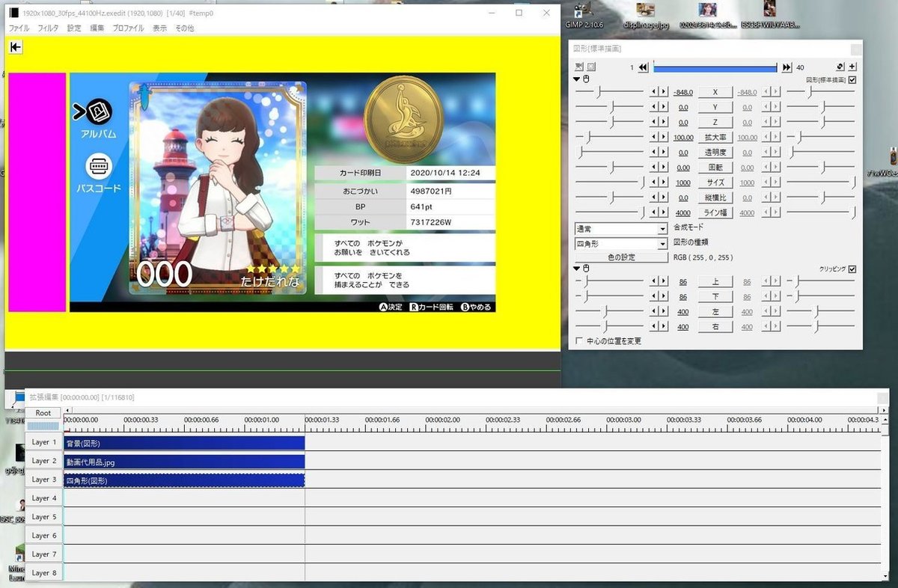
Task: Increase X value with its right stepper arrow
Action: click(x=663, y=92)
